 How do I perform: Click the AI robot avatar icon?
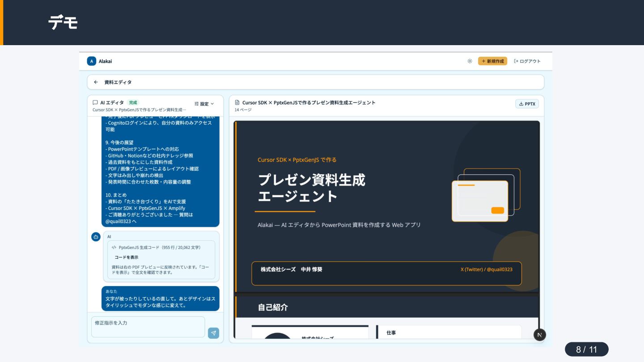click(96, 237)
